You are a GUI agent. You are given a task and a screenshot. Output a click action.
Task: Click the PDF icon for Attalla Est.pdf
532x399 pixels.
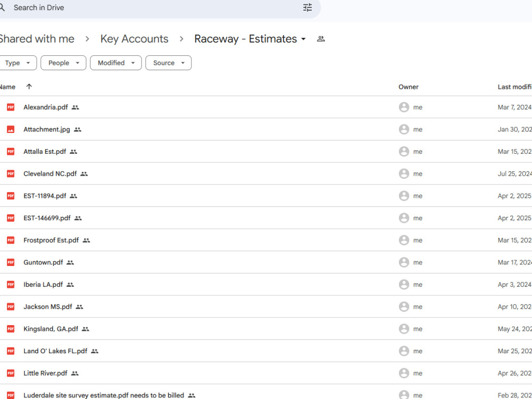(11, 151)
